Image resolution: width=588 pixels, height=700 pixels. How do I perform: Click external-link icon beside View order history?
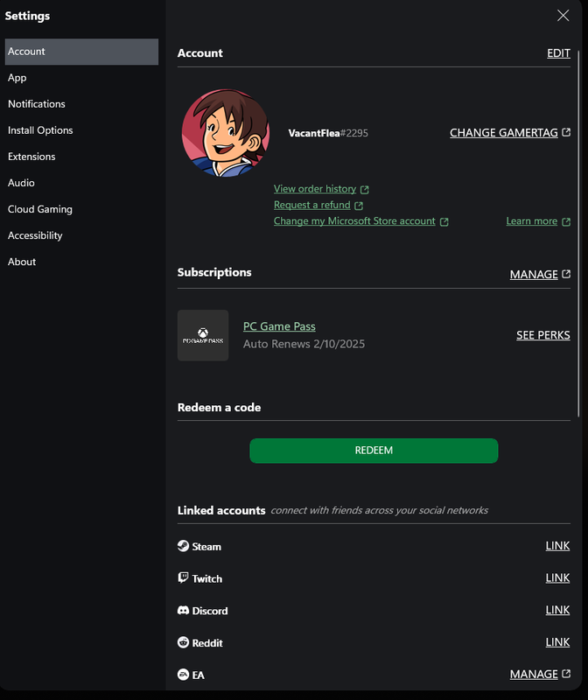point(364,190)
